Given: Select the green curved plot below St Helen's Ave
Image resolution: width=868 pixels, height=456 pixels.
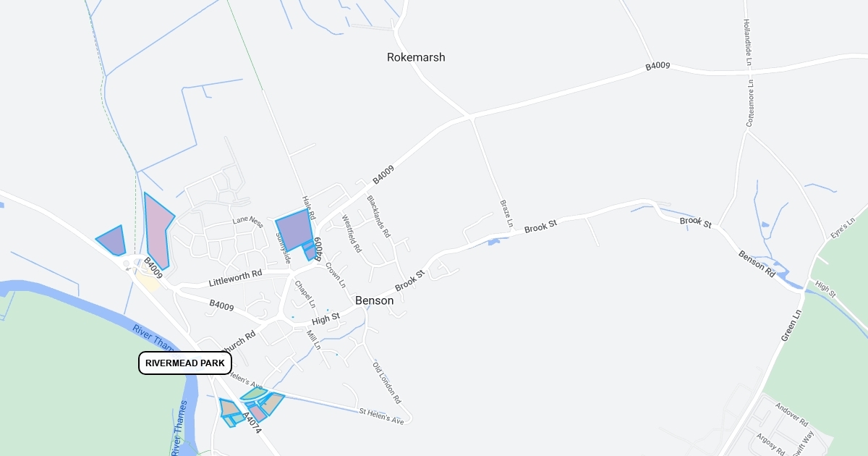Looking at the screenshot, I should 255,394.
